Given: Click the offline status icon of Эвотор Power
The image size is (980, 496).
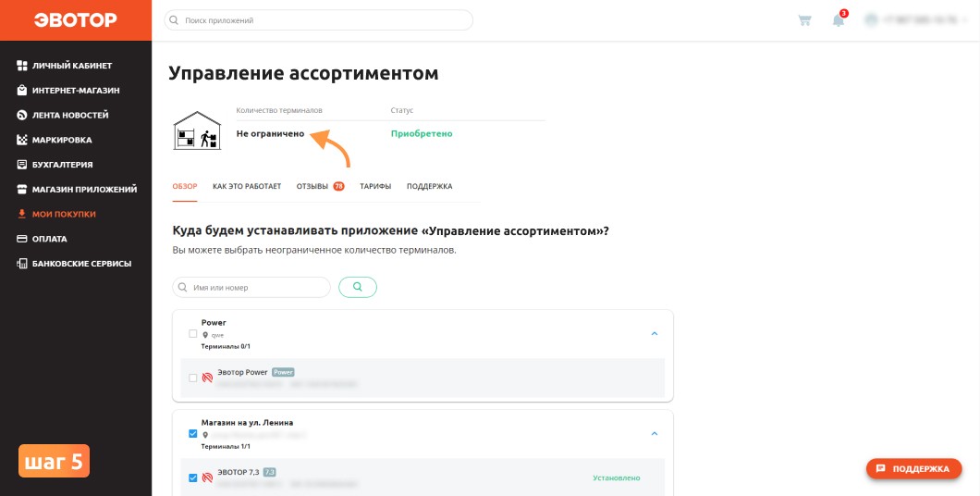Looking at the screenshot, I should [x=207, y=378].
